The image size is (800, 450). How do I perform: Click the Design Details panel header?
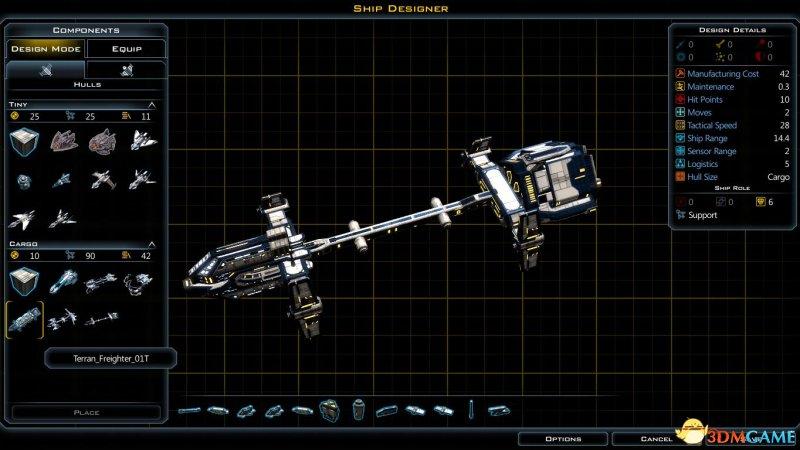pos(732,30)
